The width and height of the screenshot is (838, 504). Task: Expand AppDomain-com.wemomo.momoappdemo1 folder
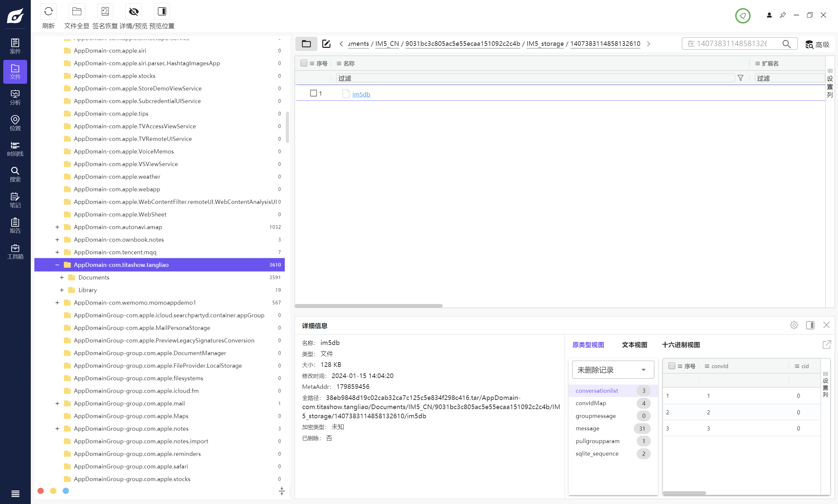coord(57,302)
